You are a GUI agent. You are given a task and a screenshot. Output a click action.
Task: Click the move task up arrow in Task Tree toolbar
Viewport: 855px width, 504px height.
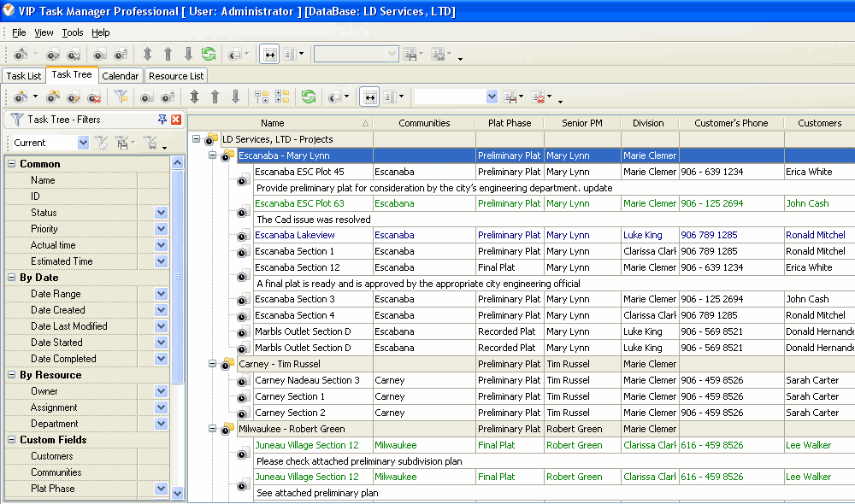(215, 97)
